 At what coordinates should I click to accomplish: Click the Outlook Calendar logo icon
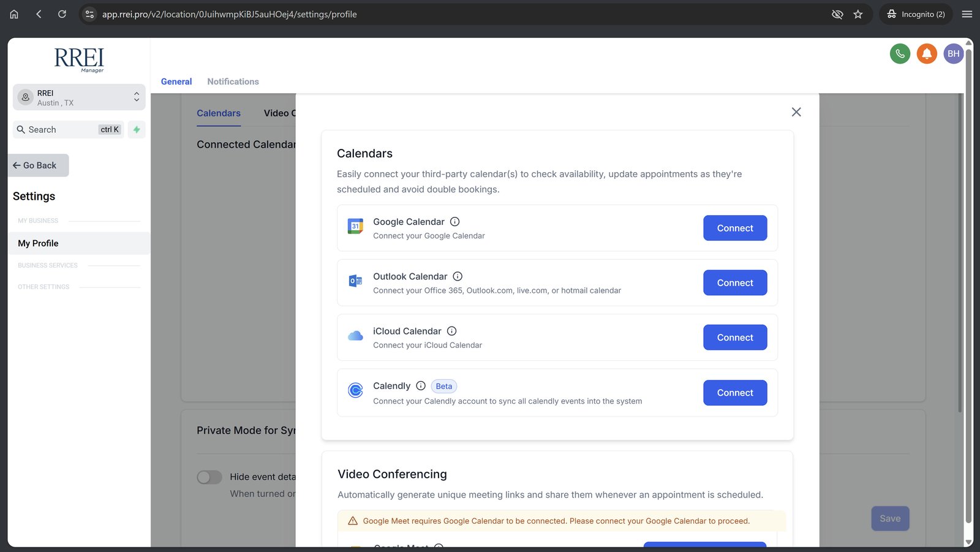(x=355, y=281)
